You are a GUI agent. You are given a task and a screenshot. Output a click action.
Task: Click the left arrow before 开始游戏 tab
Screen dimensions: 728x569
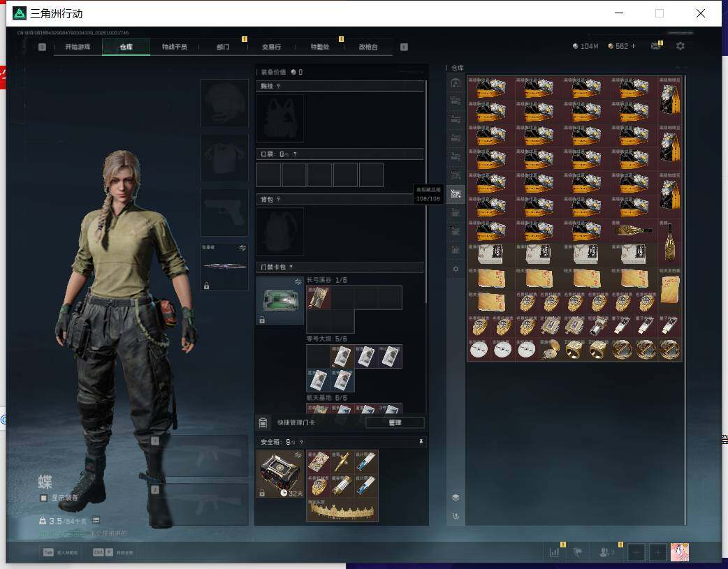point(42,47)
